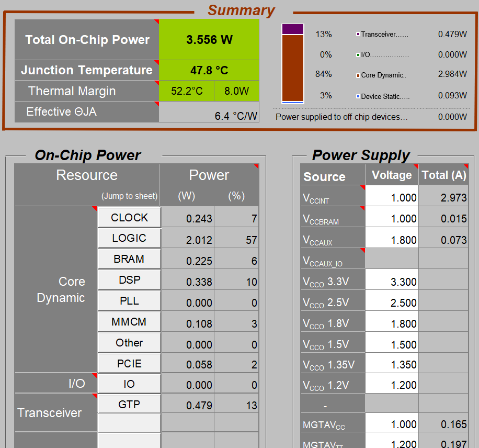
Task: Select the VCCINT voltage field
Action: (392, 197)
